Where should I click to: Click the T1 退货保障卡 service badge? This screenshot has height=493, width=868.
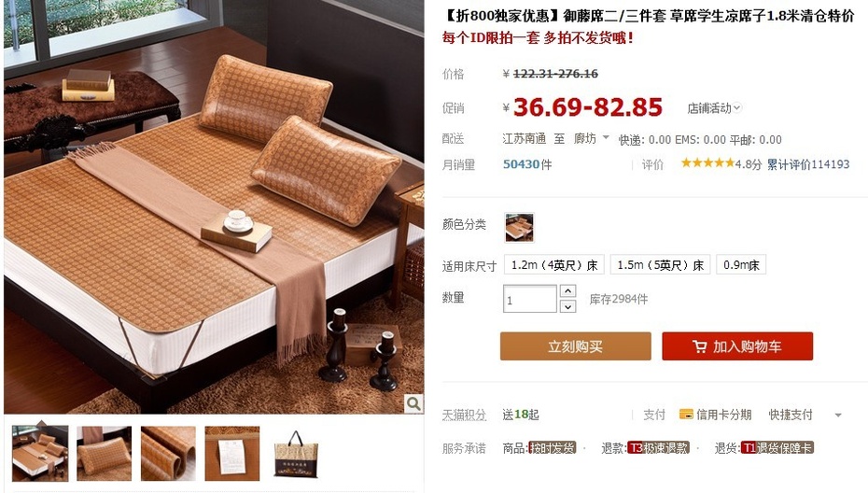point(777,447)
